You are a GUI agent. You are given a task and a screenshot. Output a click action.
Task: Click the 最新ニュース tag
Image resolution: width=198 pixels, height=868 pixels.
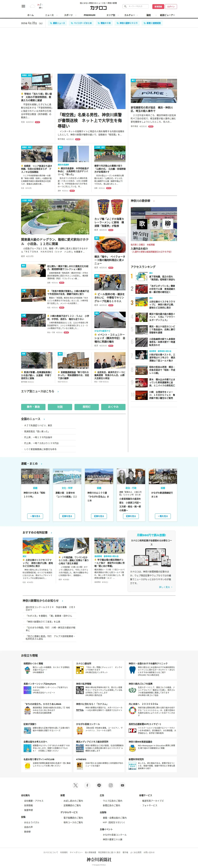point(58,23)
